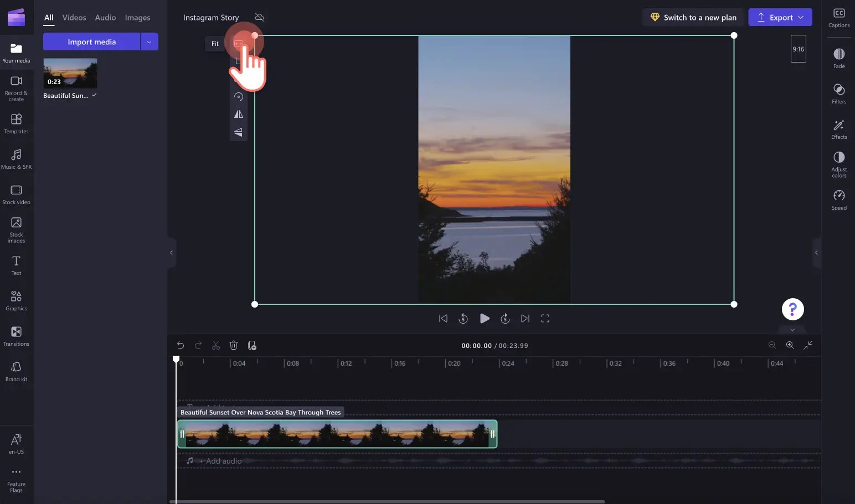Split the clip with the scissors tool
Viewport: 855px width, 504px height.
(216, 345)
